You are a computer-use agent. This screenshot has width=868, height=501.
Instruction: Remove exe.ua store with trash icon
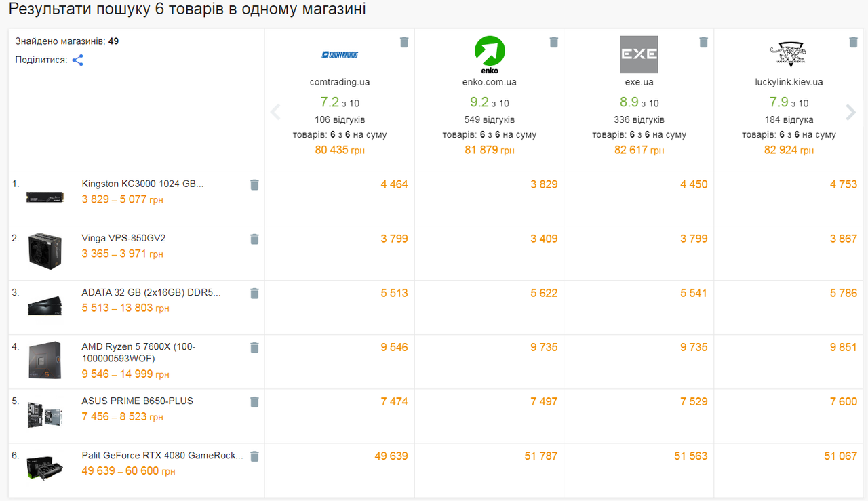tap(704, 42)
